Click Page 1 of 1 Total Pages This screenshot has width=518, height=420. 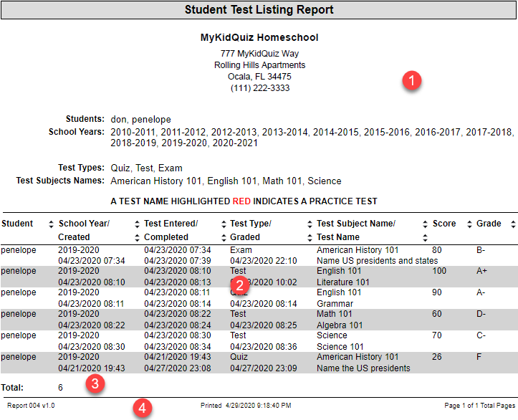(x=480, y=406)
